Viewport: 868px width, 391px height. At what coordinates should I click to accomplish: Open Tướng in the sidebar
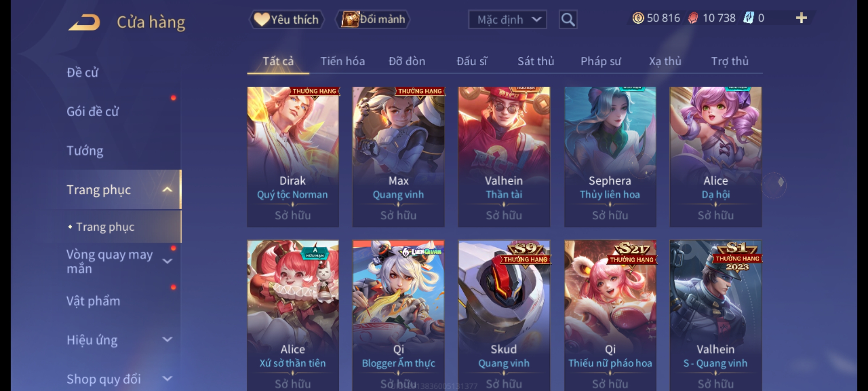point(85,151)
